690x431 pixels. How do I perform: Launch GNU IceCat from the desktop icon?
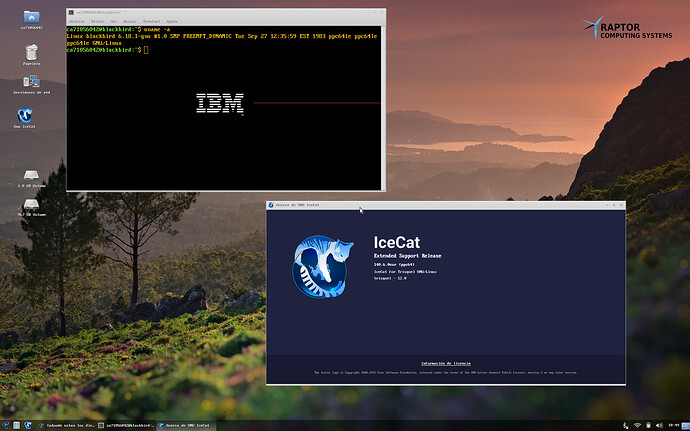(x=25, y=116)
